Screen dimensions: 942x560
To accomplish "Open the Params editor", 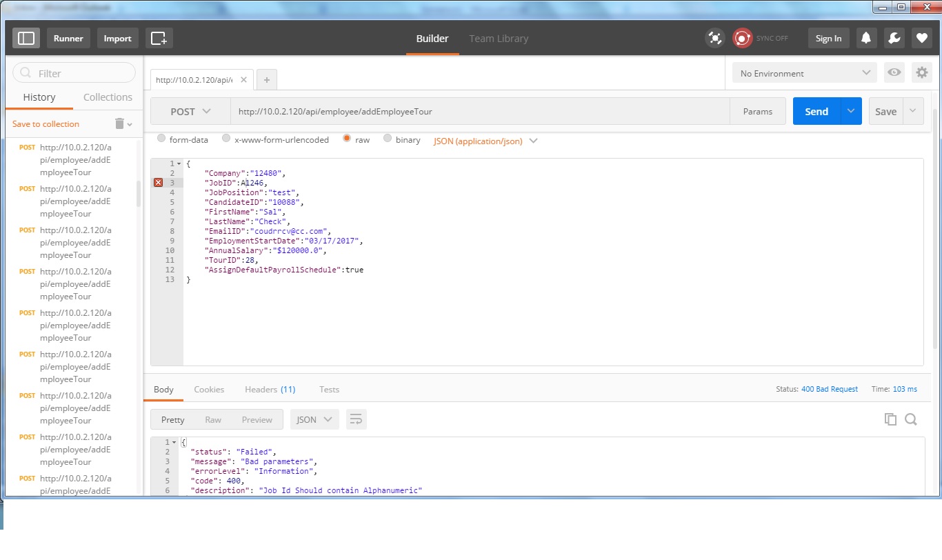I will [758, 111].
